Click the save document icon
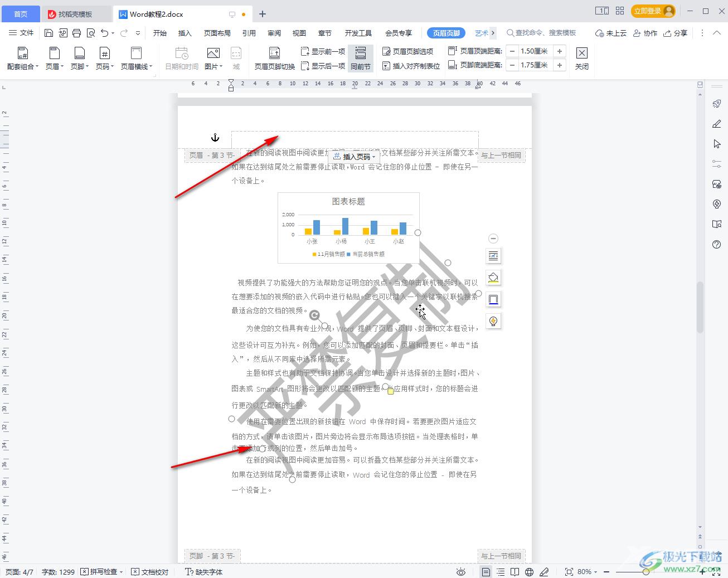Viewport: 728px width, 578px height. 48,33
